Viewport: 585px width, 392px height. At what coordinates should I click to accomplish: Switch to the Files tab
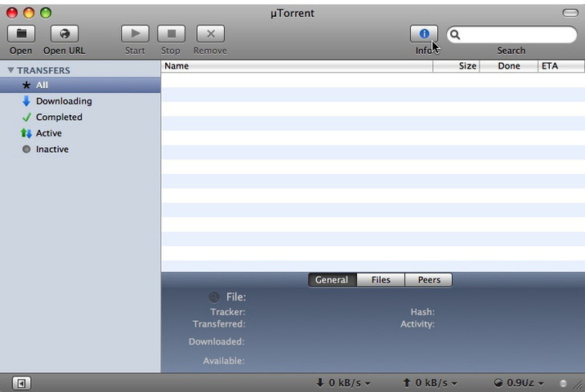pyautogui.click(x=381, y=280)
